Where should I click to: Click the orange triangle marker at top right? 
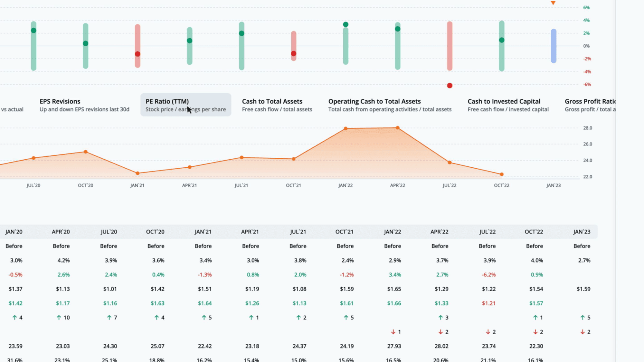pyautogui.click(x=553, y=3)
